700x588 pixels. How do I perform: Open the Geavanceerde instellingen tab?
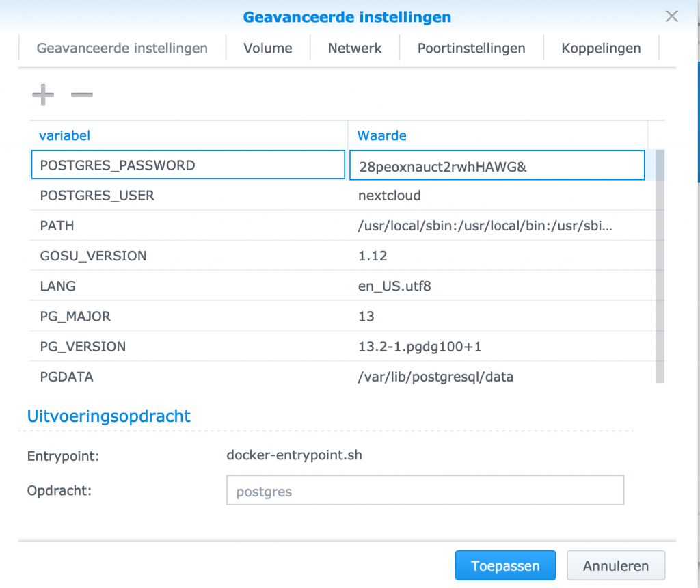[x=122, y=48]
